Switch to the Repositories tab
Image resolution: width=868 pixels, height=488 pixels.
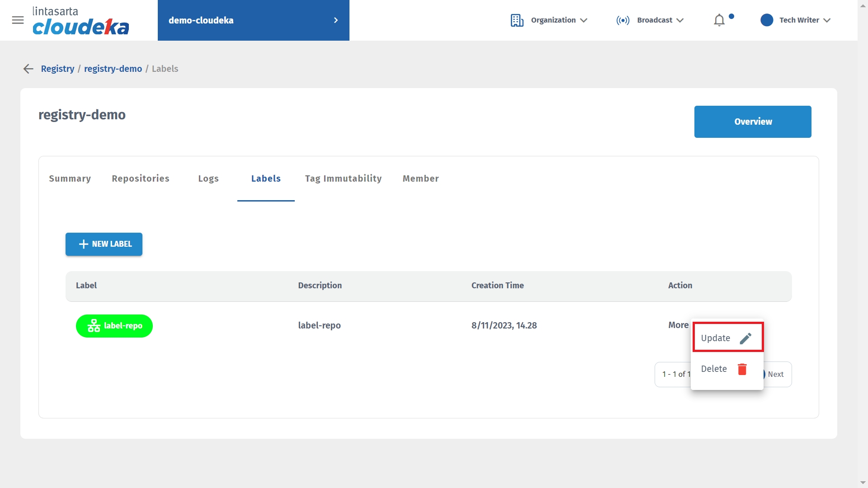[x=141, y=178]
